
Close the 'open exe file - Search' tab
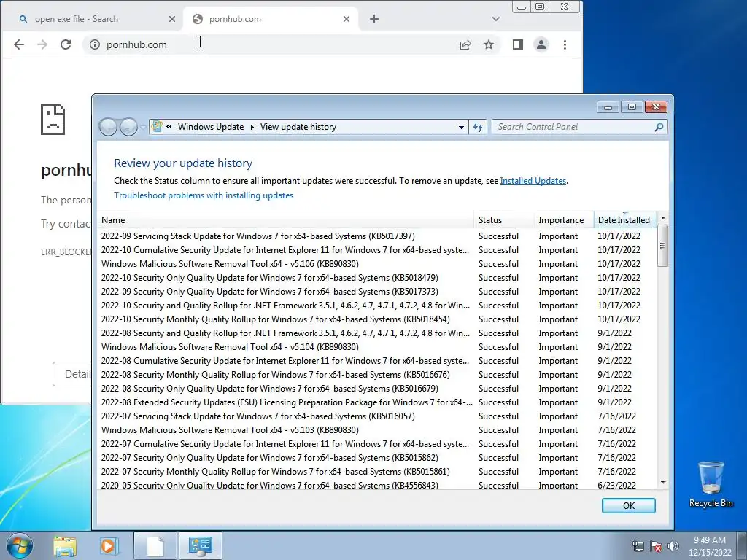pos(172,19)
